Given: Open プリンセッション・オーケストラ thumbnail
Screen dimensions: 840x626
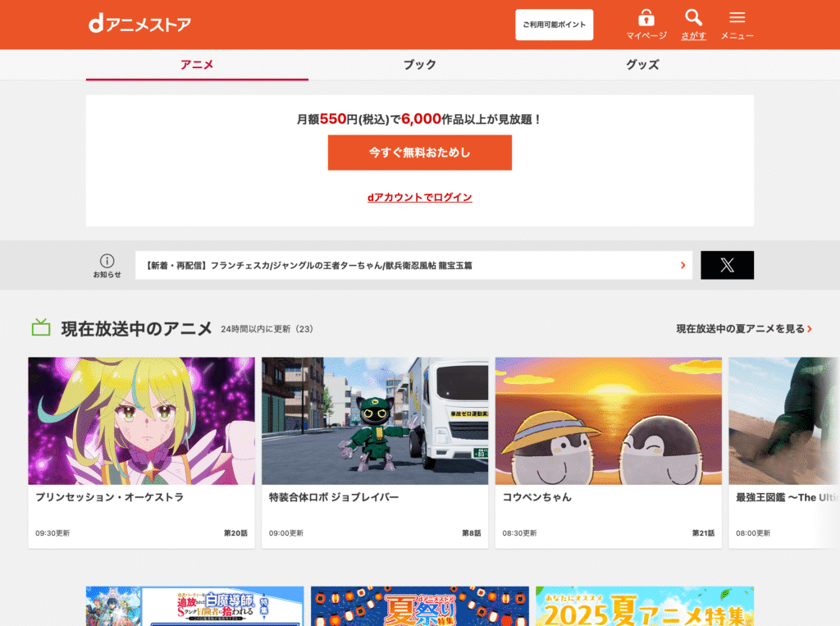Looking at the screenshot, I should click(141, 421).
